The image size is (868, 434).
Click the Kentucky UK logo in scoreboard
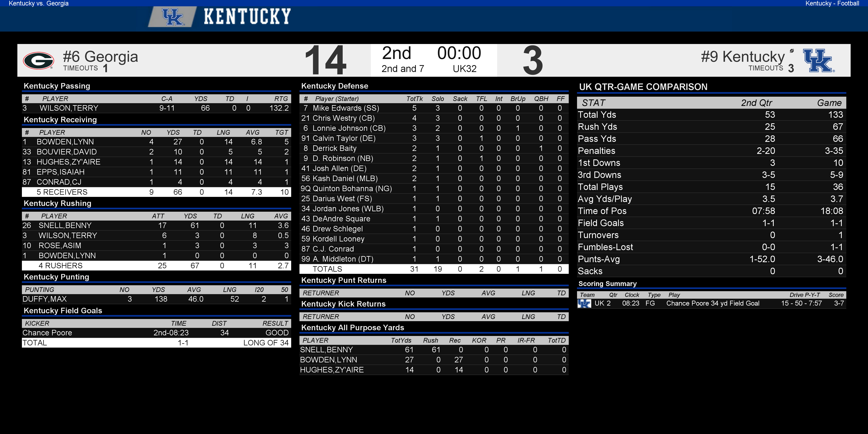[x=818, y=61]
